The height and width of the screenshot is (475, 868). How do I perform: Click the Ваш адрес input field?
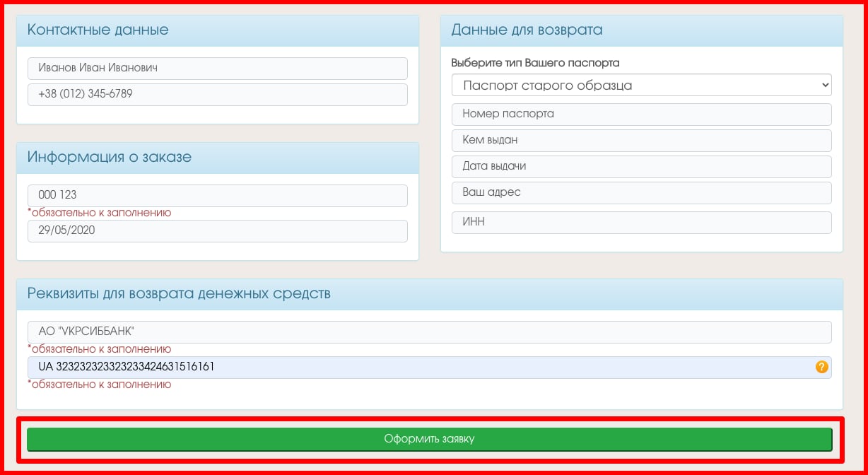(641, 192)
